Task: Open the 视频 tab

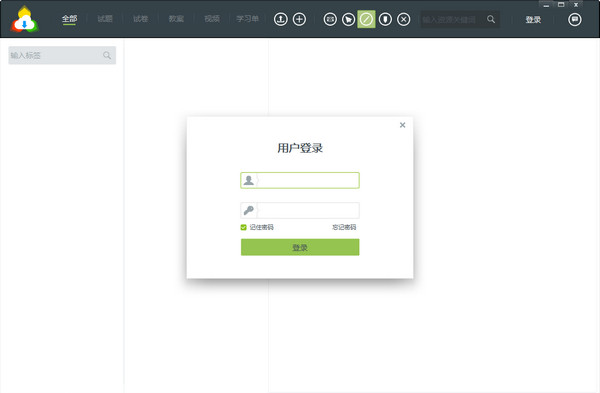Action: tap(212, 19)
